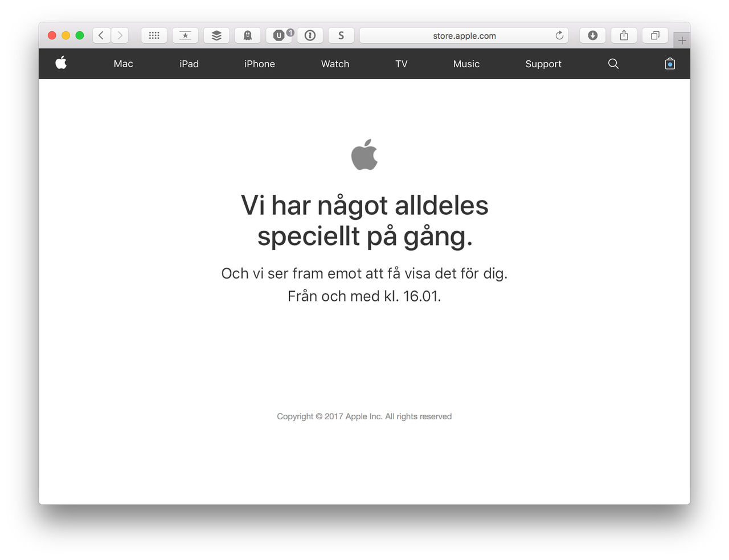Show all tabs overview button
Viewport: 729px width, 560px height.
655,35
